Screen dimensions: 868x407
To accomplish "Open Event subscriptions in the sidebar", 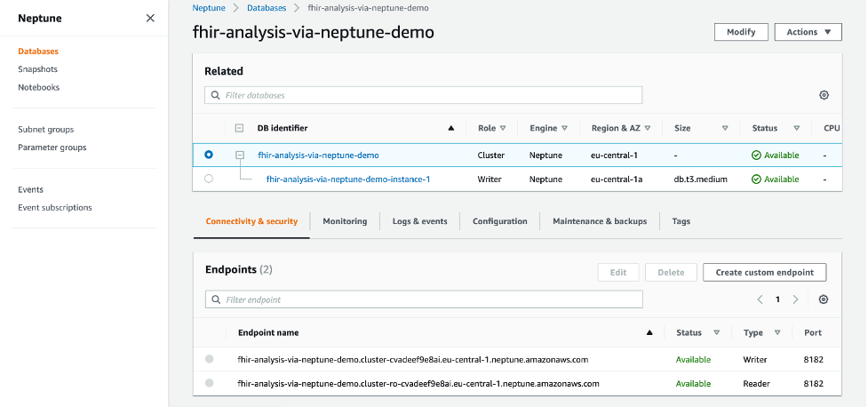I will (55, 208).
